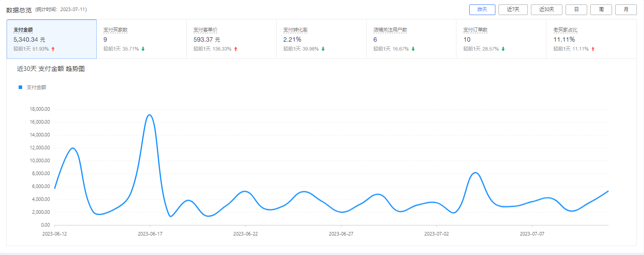
Task: Choose the 月 granularity option
Action: [626, 10]
